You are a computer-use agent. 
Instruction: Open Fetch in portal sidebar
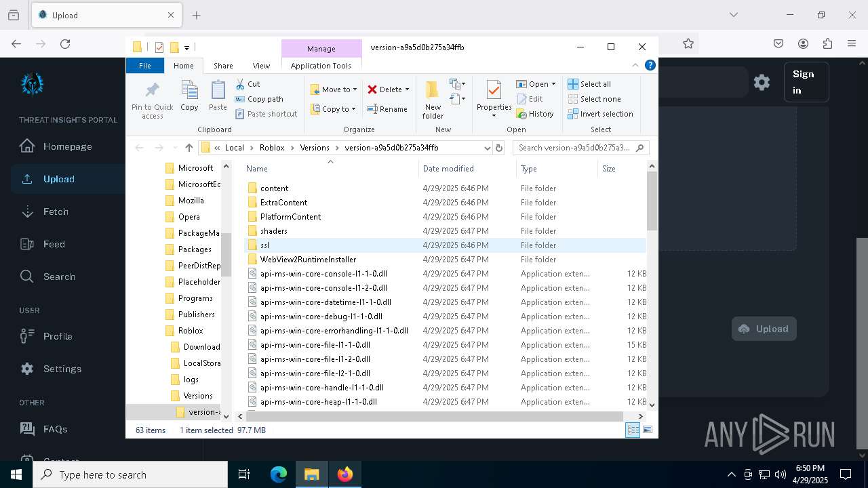point(56,211)
